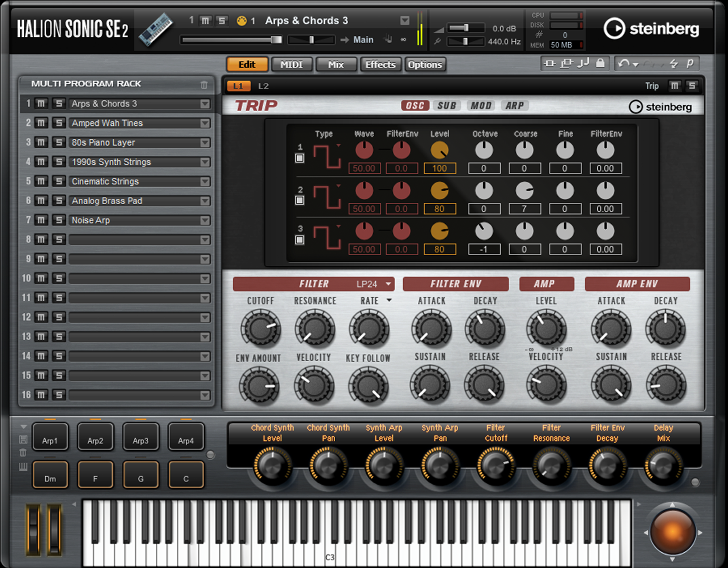This screenshot has width=728, height=568.
Task: Click the trash icon on Multi Program Rack
Action: click(x=204, y=85)
